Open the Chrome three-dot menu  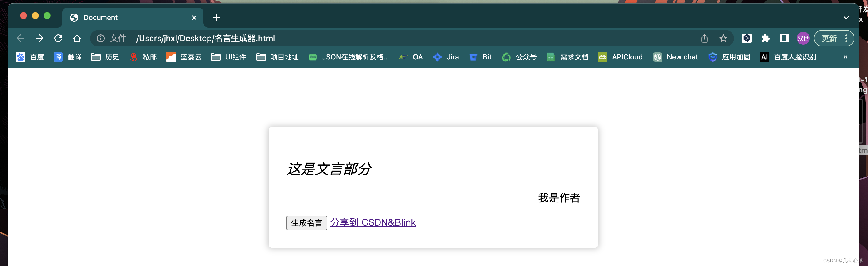click(846, 39)
